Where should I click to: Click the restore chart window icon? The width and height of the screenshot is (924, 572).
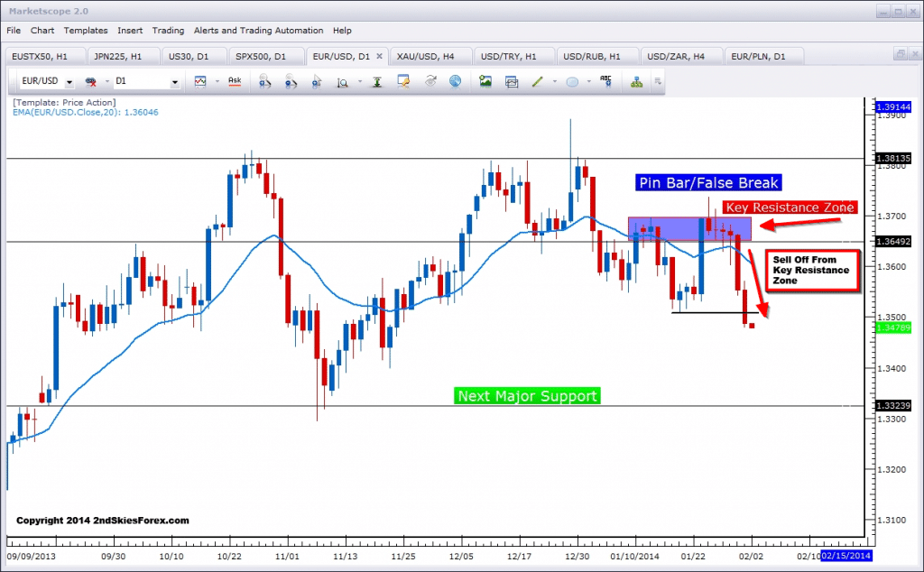(900, 54)
